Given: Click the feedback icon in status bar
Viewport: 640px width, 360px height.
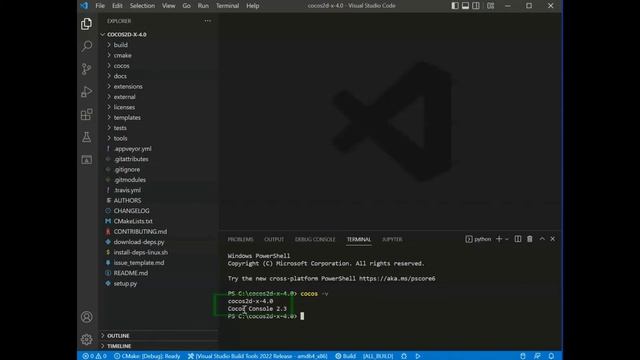Looking at the screenshot, I should (x=537, y=356).
